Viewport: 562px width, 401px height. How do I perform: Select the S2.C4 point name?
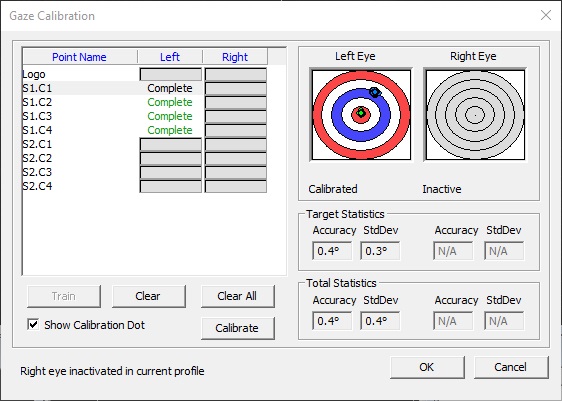pyautogui.click(x=37, y=186)
